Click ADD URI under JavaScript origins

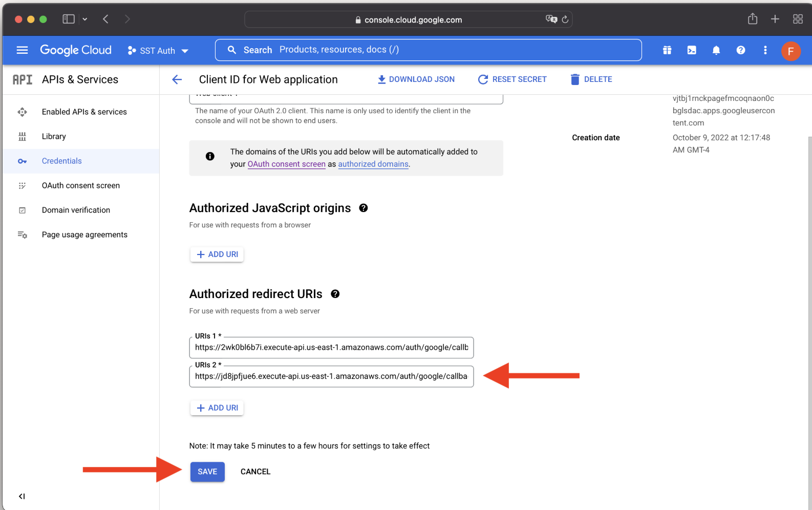point(217,254)
